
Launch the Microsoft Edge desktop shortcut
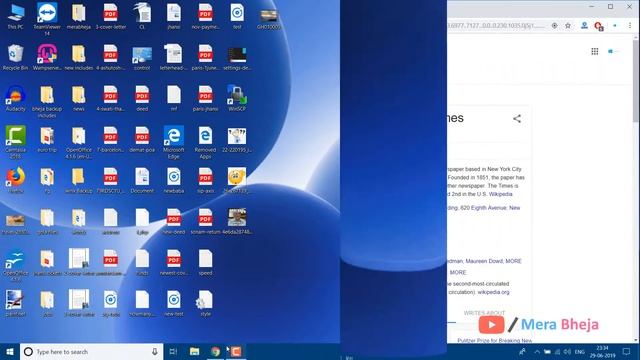pos(174,142)
